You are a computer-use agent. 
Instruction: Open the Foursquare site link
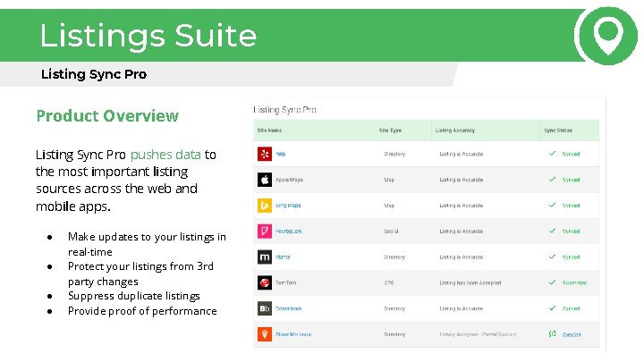(288, 232)
